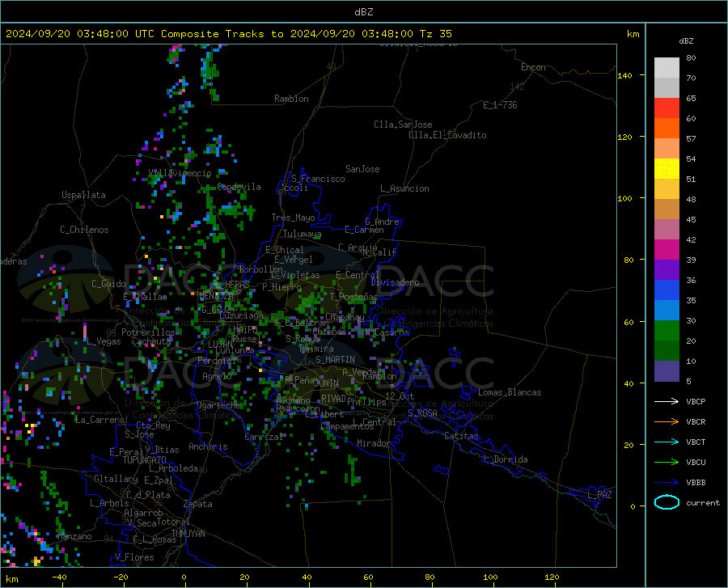Click the cyan ellipse 'current' legend icon
This screenshot has width=728, height=588.
pyautogui.click(x=667, y=502)
